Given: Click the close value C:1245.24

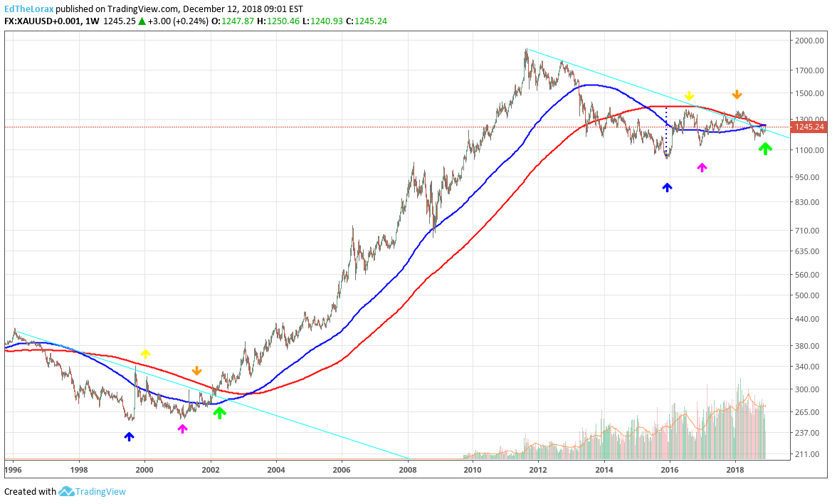Looking at the screenshot, I should pos(367,21).
